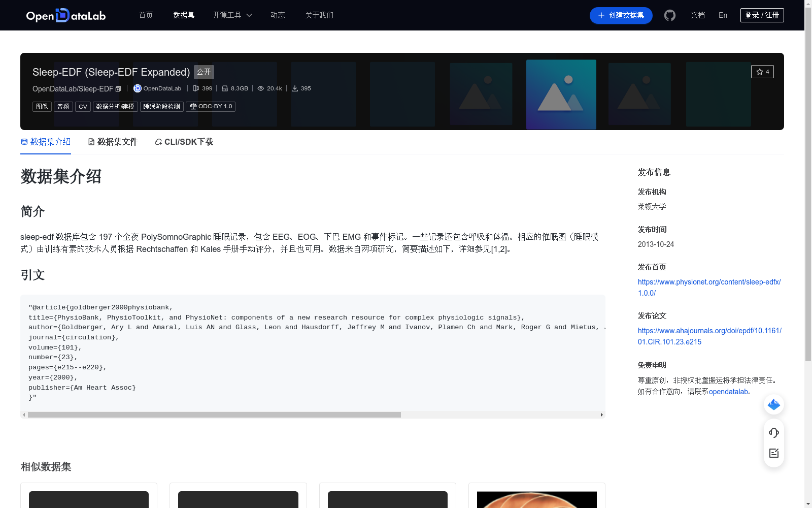Select the 数据集文件 tab
Image resolution: width=812 pixels, height=508 pixels.
pos(113,142)
